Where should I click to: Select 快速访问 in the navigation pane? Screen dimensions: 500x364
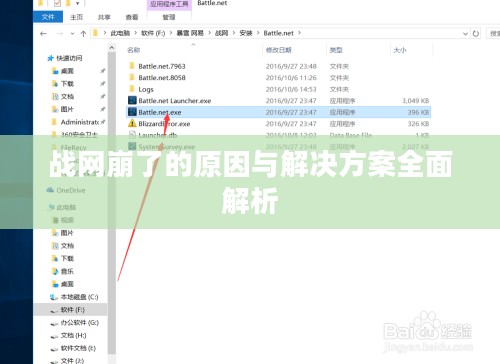[x=69, y=58]
